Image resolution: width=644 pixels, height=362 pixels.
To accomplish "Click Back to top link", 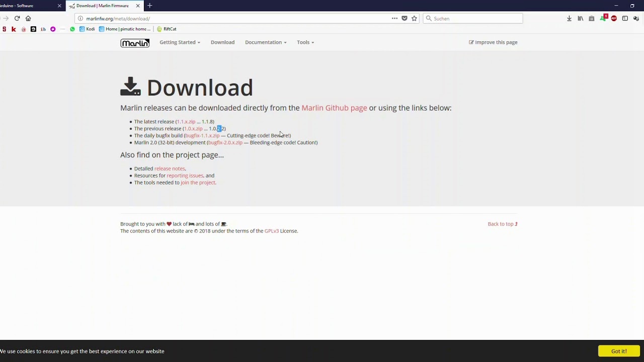I will click(x=503, y=224).
